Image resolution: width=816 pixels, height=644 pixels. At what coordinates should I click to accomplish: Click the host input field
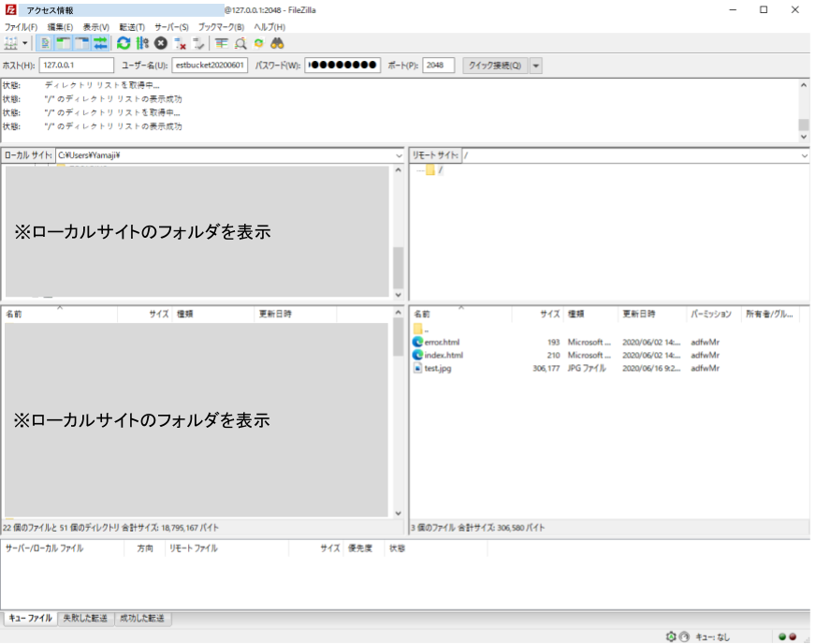[x=77, y=66]
